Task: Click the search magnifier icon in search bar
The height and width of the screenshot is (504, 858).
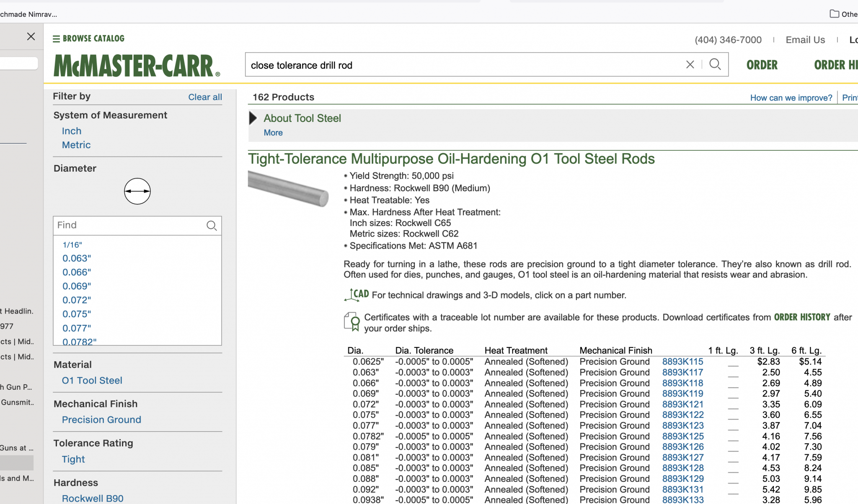Action: (715, 64)
